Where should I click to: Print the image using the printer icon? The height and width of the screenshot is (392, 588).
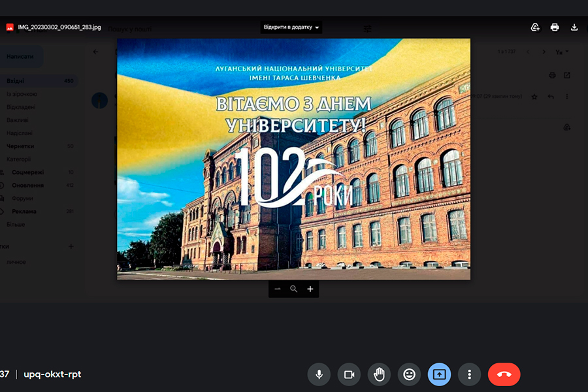coord(555,27)
